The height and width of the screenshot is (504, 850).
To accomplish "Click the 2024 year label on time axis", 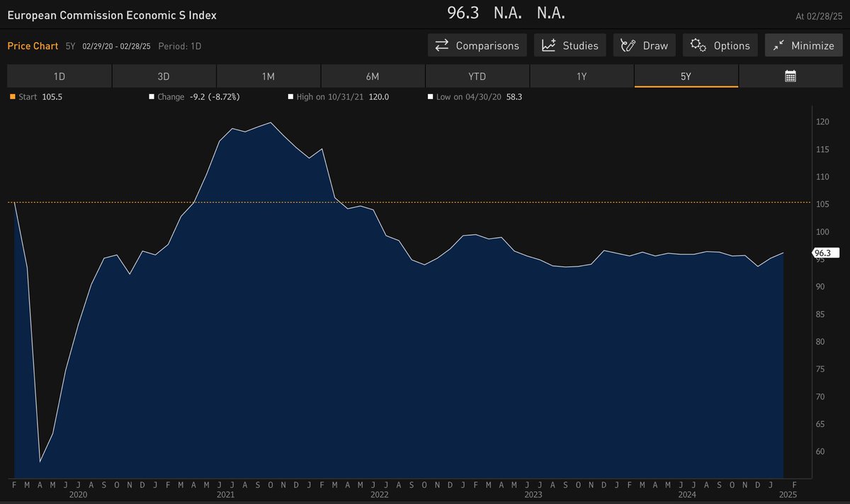I will click(x=688, y=495).
